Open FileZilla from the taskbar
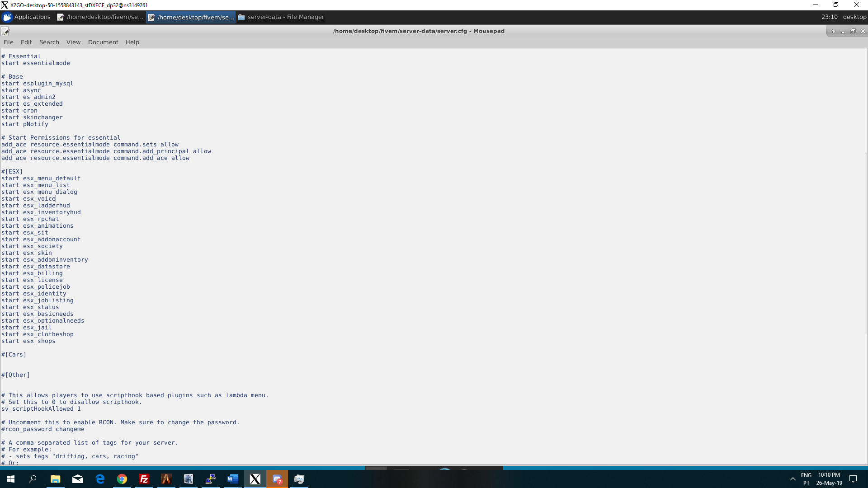Image resolution: width=868 pixels, height=488 pixels. pos(144,479)
